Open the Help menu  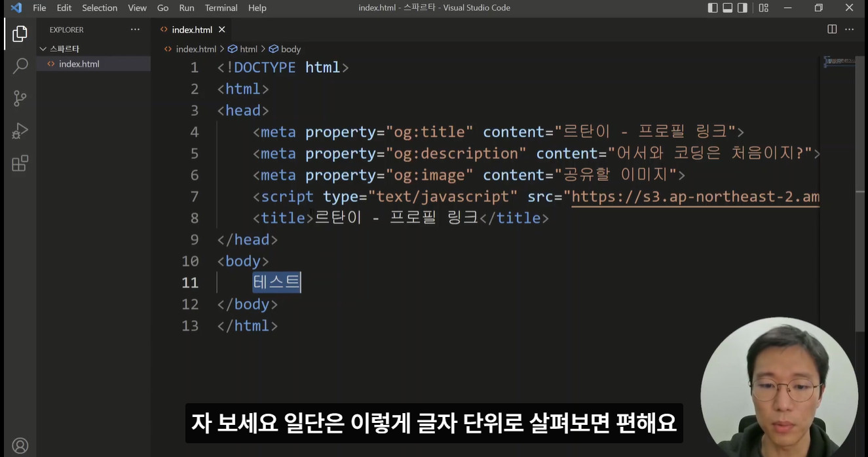pyautogui.click(x=257, y=8)
